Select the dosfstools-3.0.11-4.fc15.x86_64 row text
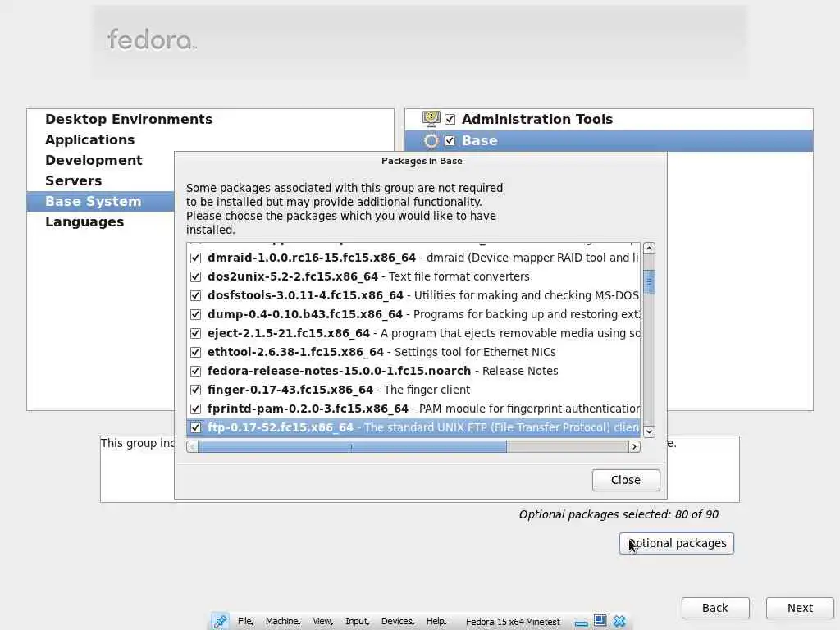840x630 pixels. [305, 295]
